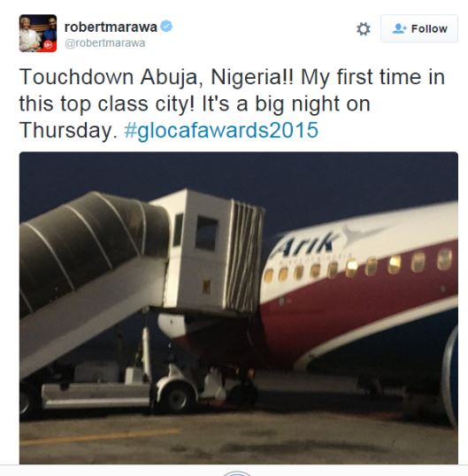Open the robertmarawa display name link

point(111,27)
